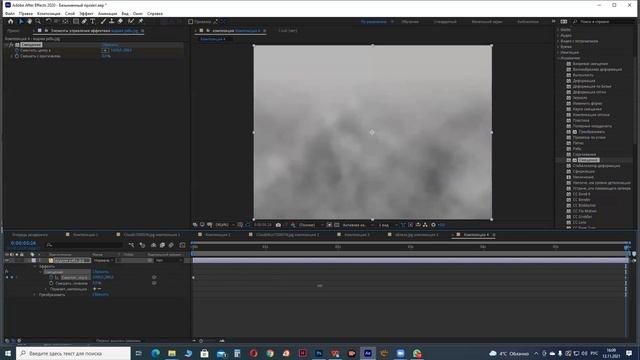Select the Brush tool

[103, 21]
